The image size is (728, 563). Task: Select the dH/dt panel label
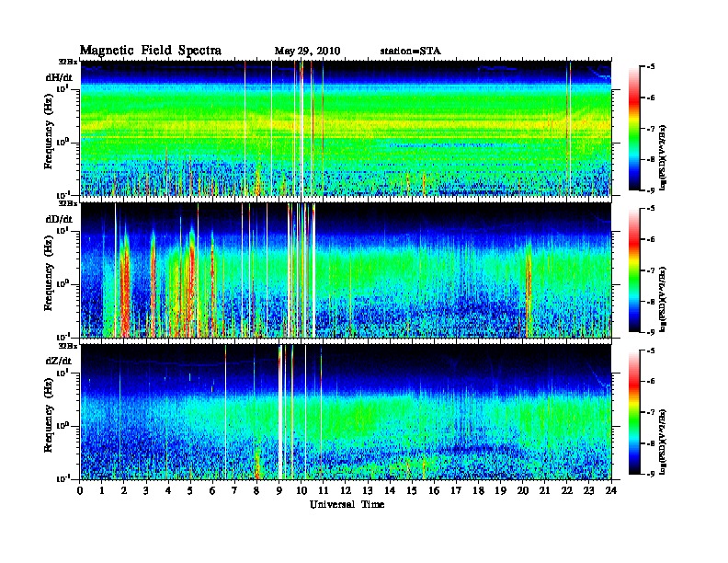point(59,77)
